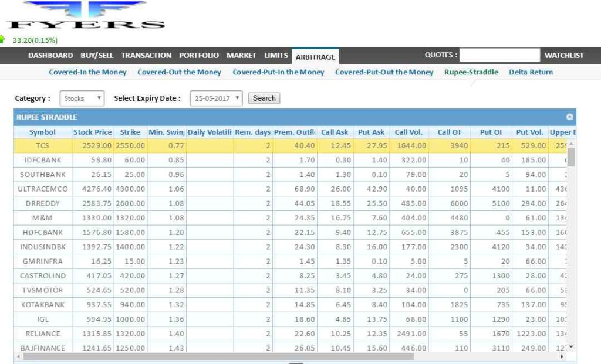Screen dimensions: 601x364
Task: Open the Select Expiry Date dropdown
Action: point(216,98)
